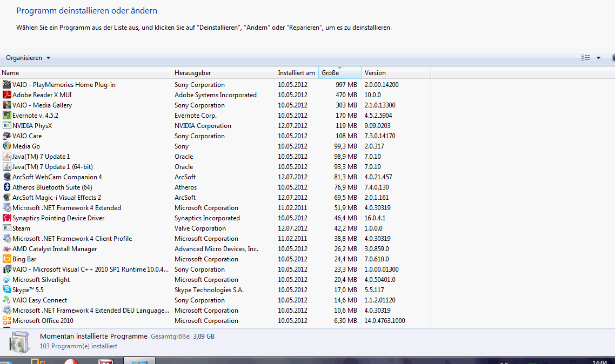
Task: Click publisher 'Evernote Corp.'
Action: (x=195, y=115)
